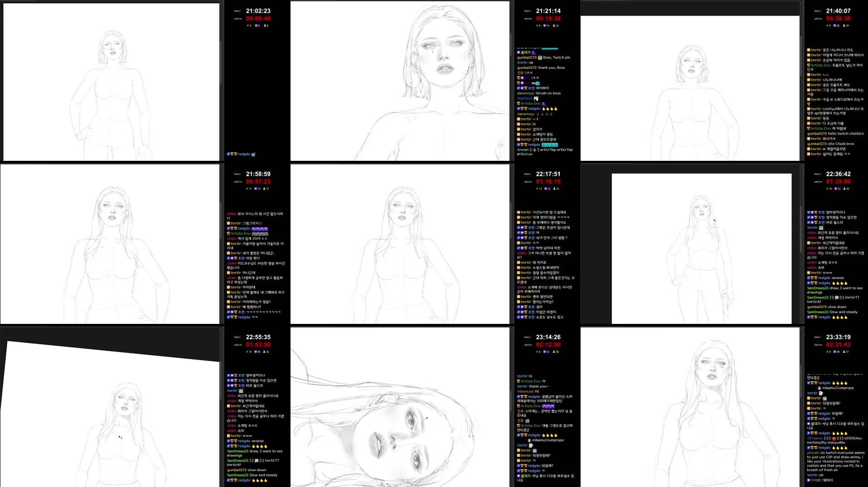Click the 21:02:23 clock text

[x=258, y=11]
